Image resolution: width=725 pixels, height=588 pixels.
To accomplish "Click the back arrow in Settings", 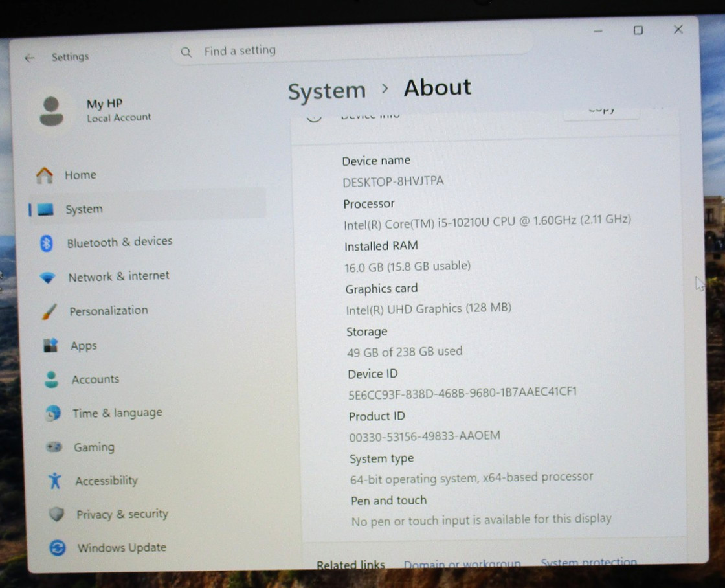I will point(30,58).
